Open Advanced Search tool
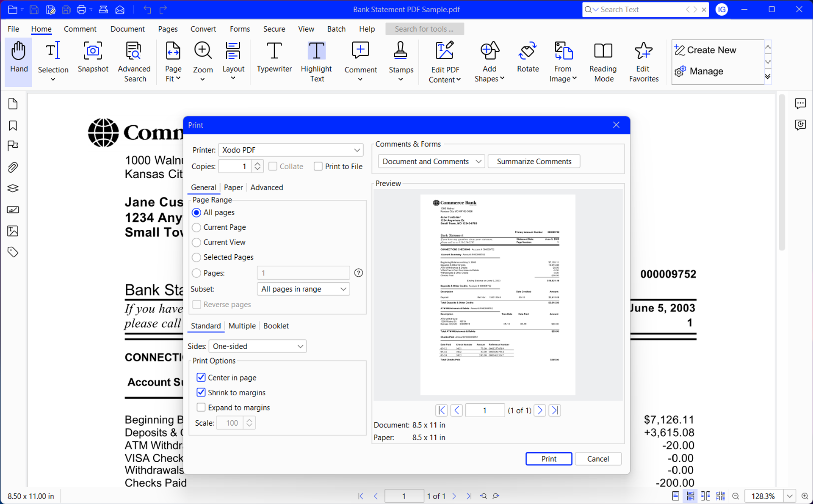Image resolution: width=813 pixels, height=504 pixels. pyautogui.click(x=134, y=62)
